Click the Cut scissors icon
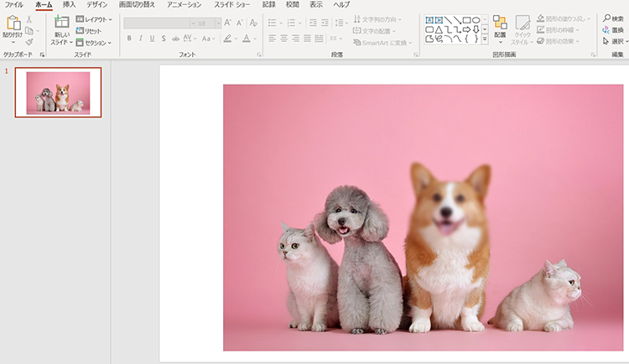Viewport: 629px width, 364px height. click(29, 19)
